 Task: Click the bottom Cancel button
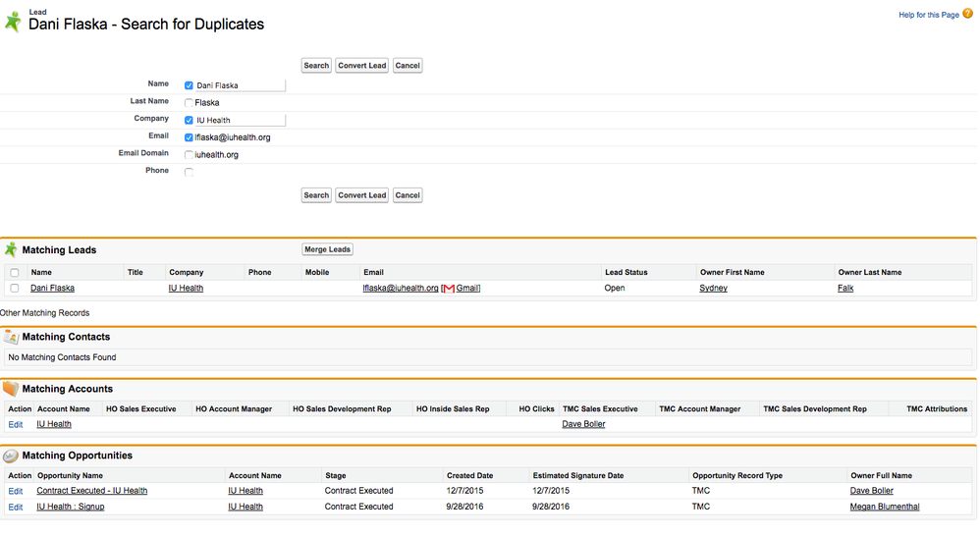pos(408,195)
